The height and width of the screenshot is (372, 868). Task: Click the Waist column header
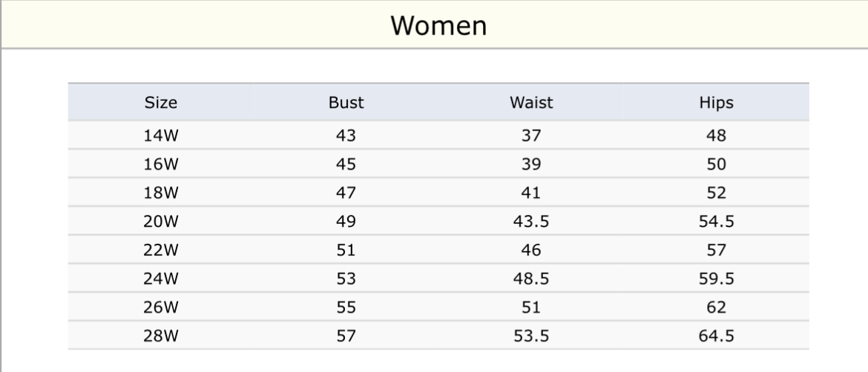point(531,103)
